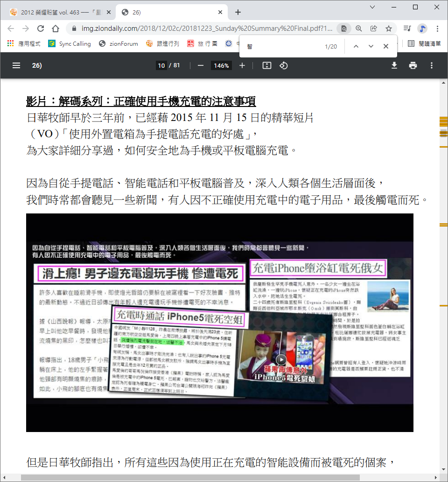Zoom in the PDF
The image size is (448, 482).
tap(242, 65)
